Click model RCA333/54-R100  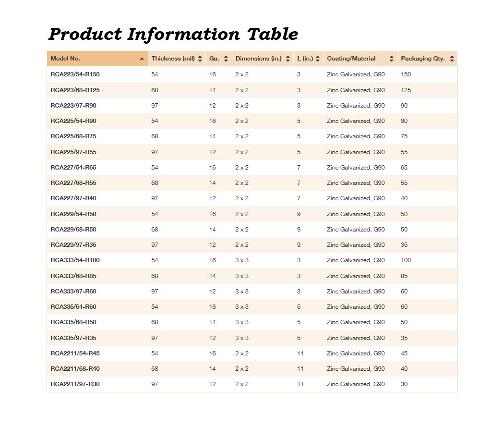pos(75,260)
